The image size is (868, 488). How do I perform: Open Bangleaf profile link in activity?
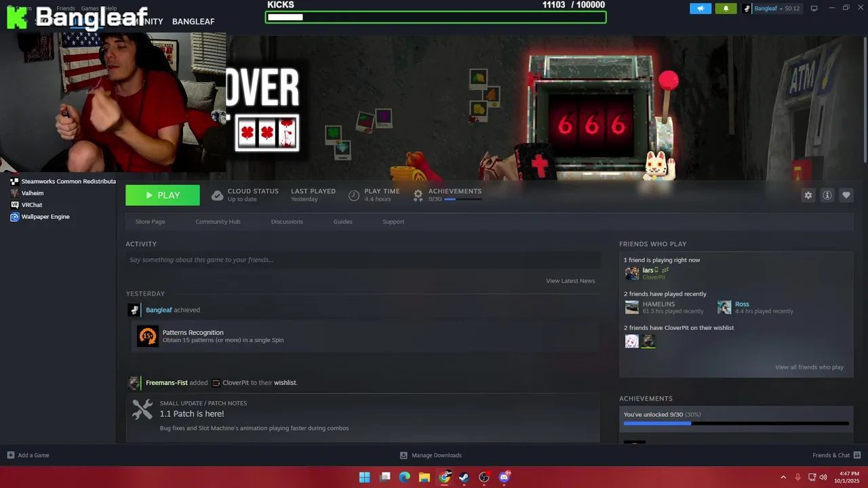click(159, 310)
